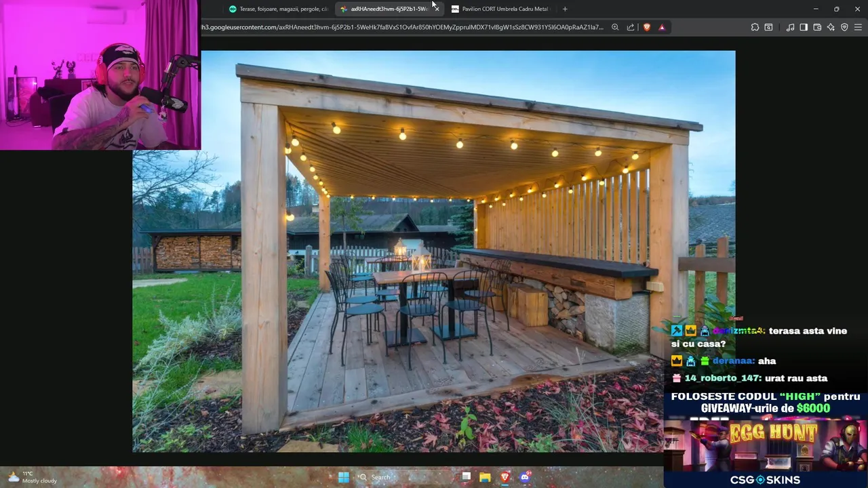Click the username deranaa in chat

coord(733,361)
